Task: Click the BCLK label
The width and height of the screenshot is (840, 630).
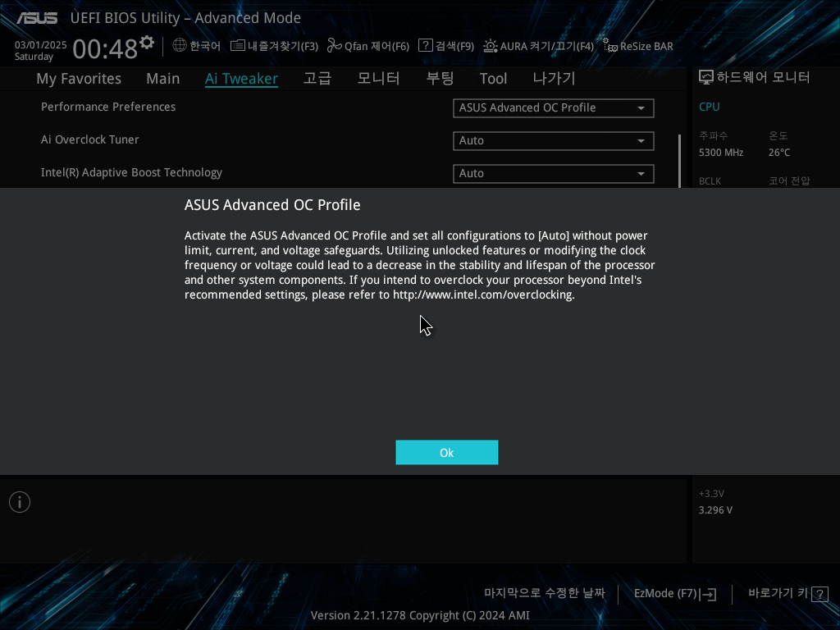Action: [x=710, y=181]
